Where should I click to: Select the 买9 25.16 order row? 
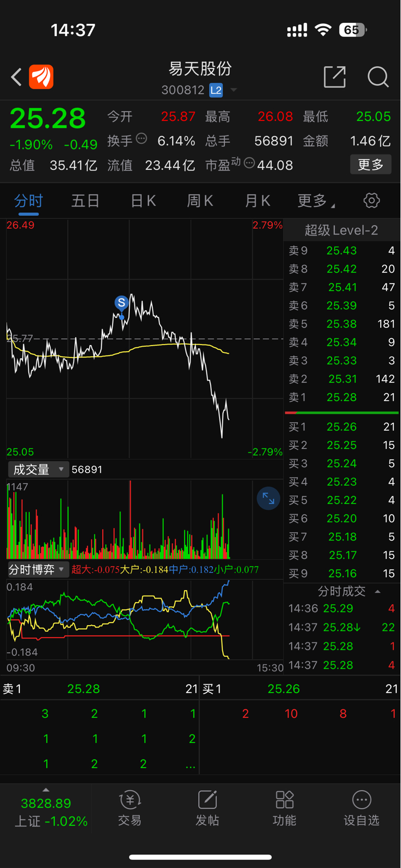pos(342,573)
